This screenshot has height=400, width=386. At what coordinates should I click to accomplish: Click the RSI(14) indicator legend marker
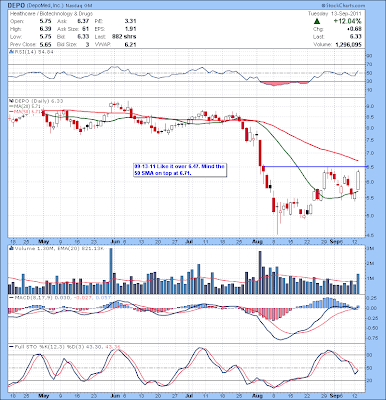(x=10, y=52)
